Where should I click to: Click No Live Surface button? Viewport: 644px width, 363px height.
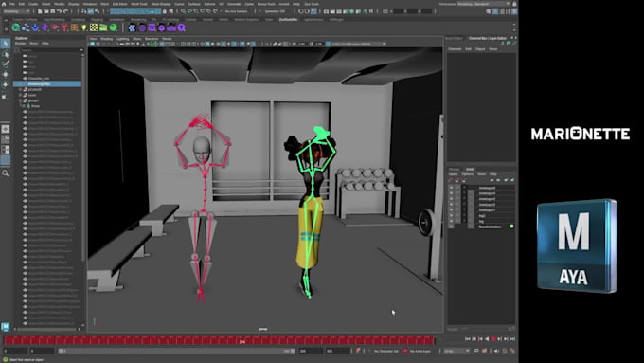coord(236,11)
